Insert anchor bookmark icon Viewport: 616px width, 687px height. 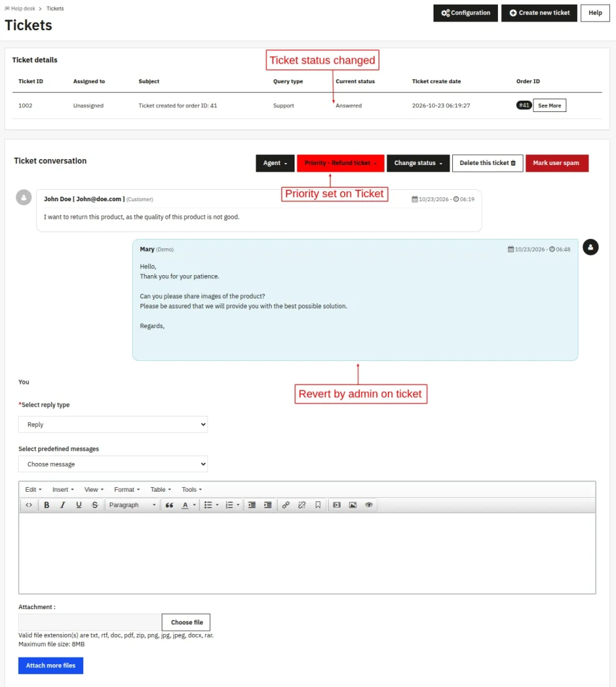(x=318, y=505)
